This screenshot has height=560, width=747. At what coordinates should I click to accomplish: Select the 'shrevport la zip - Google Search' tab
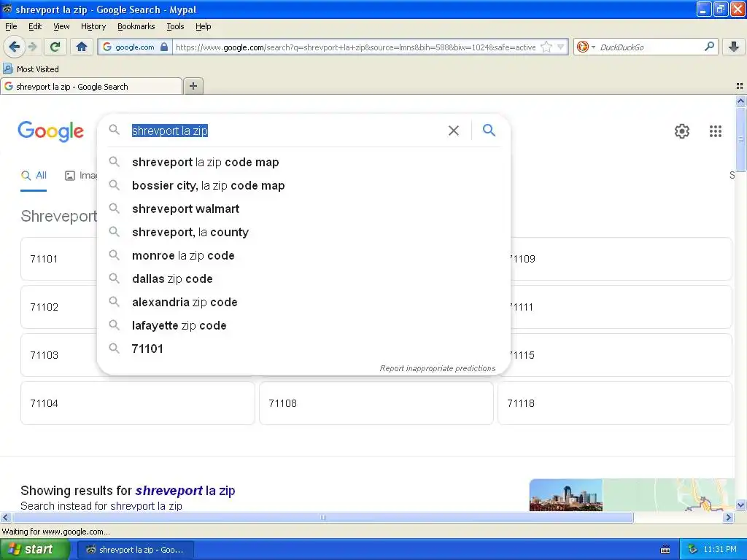91,87
